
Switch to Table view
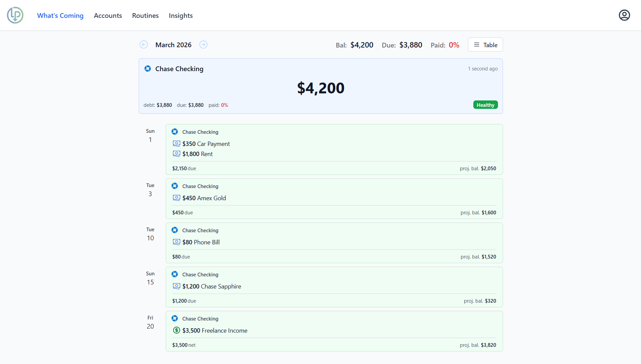click(485, 44)
